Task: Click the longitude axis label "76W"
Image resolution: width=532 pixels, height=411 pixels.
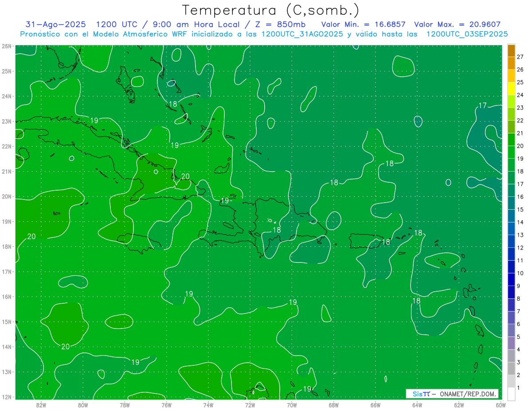Action: (x=166, y=404)
